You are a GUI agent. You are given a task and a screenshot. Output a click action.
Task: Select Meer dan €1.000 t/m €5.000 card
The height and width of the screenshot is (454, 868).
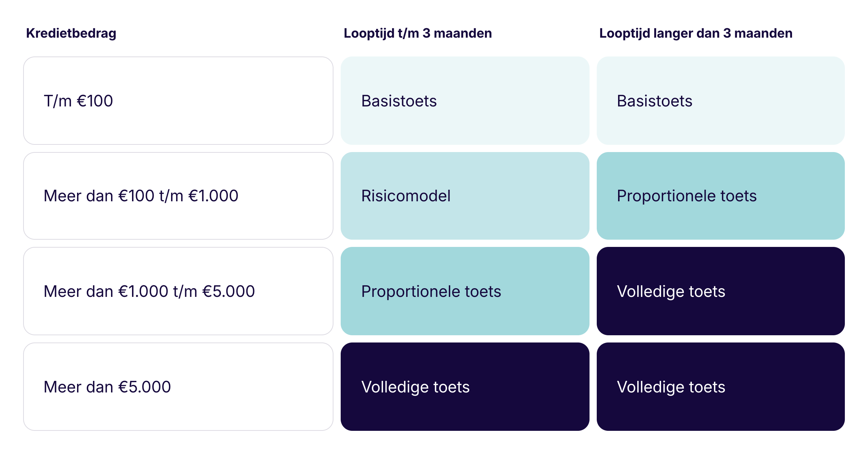click(x=178, y=291)
